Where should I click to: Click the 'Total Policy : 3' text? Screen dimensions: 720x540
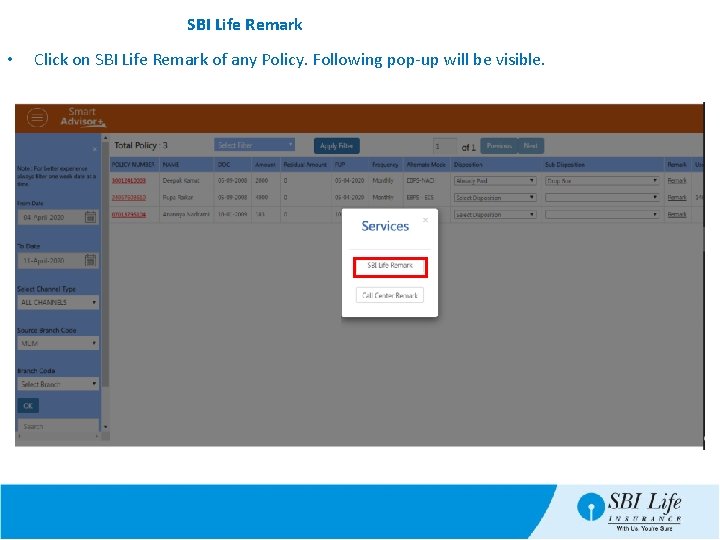[x=141, y=146]
